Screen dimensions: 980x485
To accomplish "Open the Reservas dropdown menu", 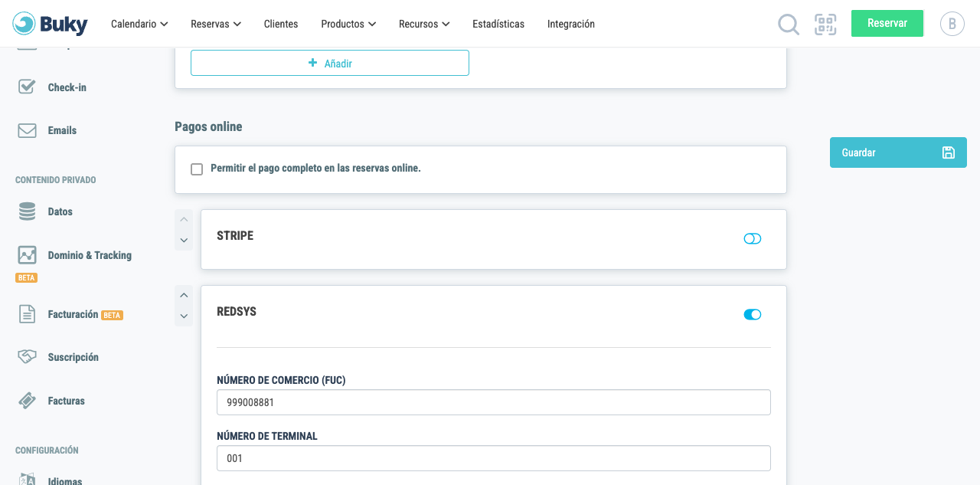I will (216, 24).
